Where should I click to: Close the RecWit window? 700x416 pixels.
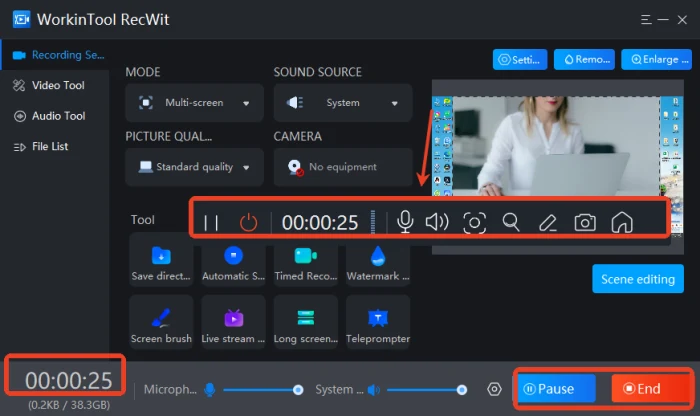click(x=682, y=20)
